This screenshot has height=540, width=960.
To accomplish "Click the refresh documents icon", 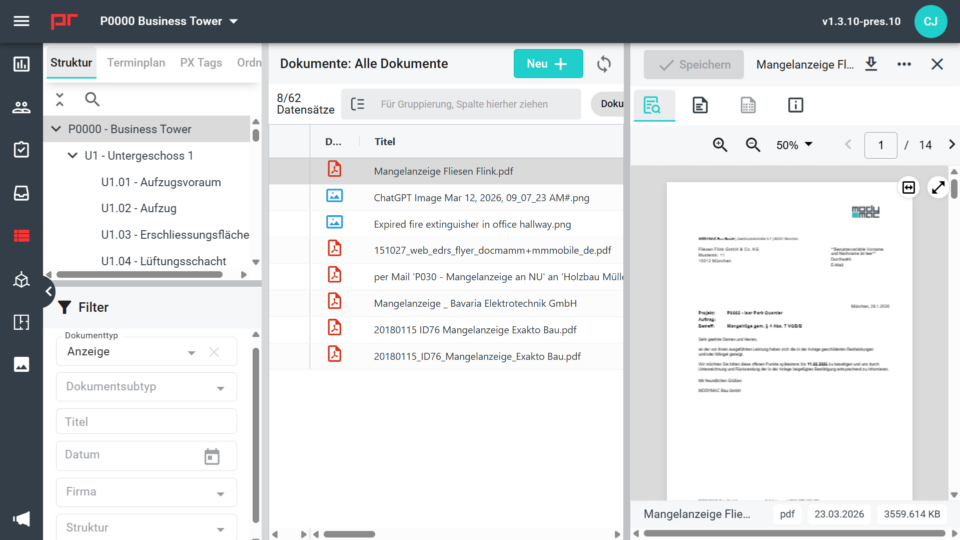I will click(604, 64).
